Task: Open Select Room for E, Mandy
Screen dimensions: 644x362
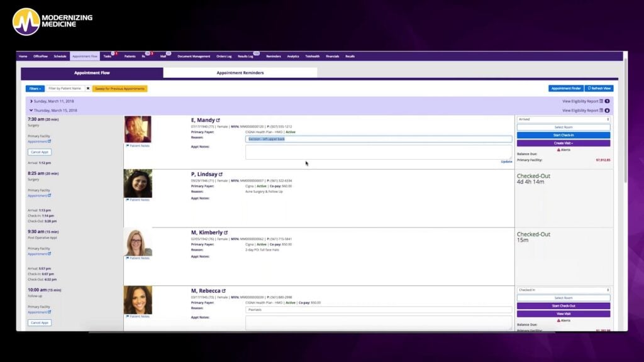Action: point(563,127)
